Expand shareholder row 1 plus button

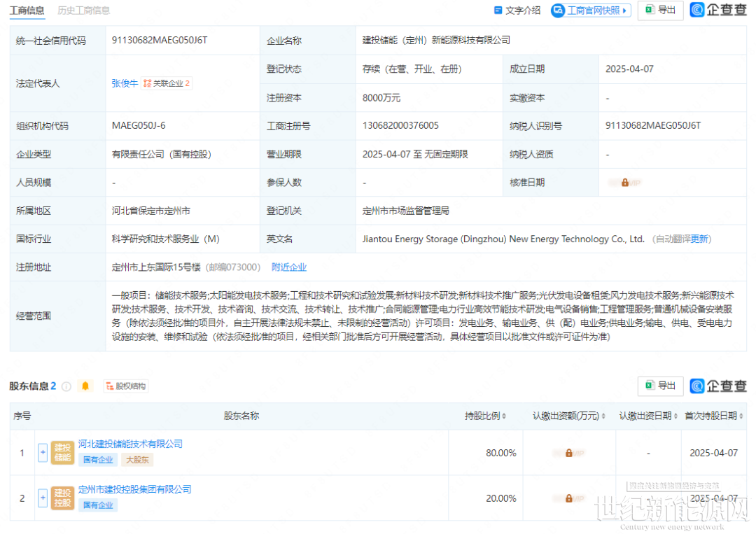click(43, 453)
